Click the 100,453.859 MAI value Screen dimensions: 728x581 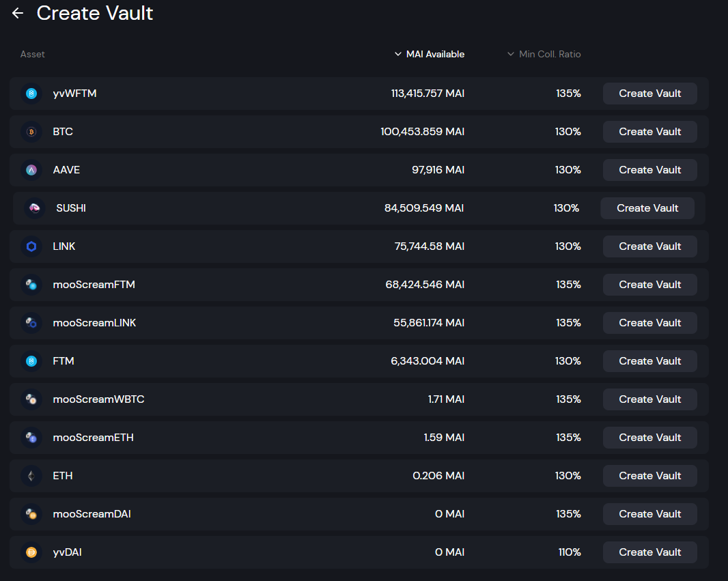click(423, 132)
